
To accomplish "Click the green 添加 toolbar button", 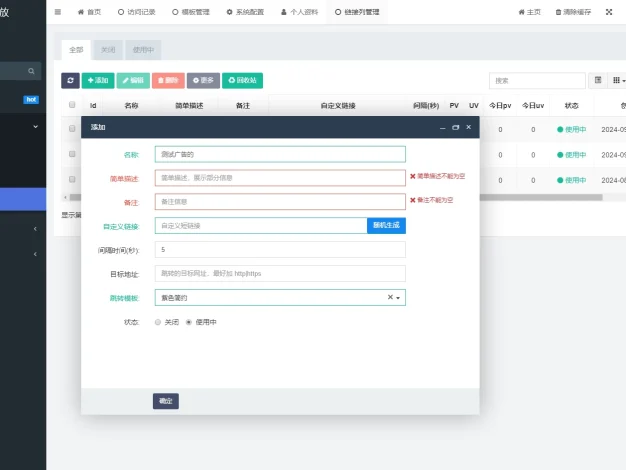I will click(x=98, y=80).
